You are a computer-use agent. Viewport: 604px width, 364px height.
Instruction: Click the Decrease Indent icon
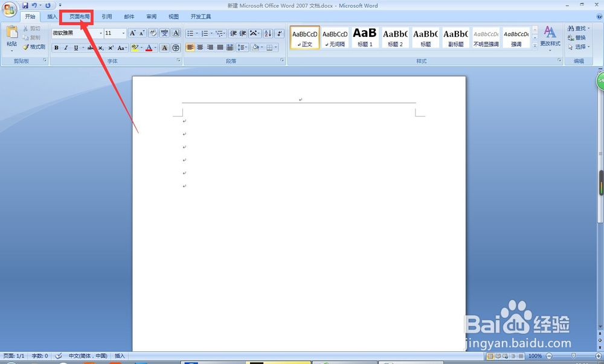coord(233,33)
